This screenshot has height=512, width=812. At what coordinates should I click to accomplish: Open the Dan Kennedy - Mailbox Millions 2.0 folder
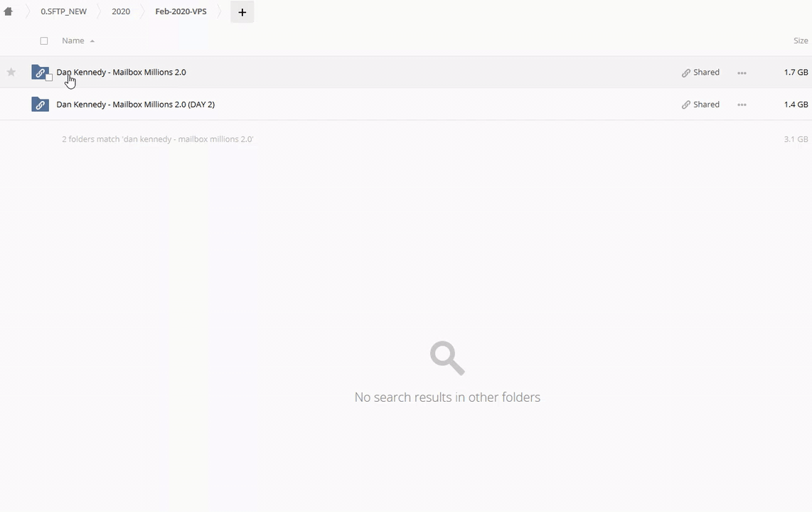click(x=121, y=72)
